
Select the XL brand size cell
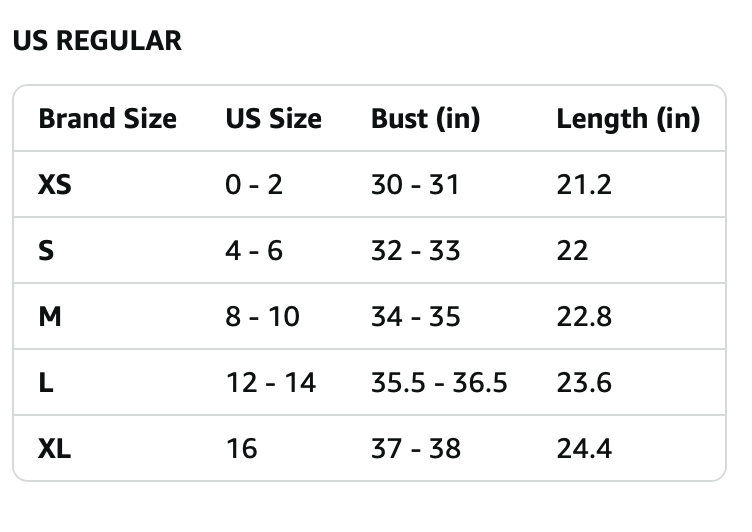55,448
